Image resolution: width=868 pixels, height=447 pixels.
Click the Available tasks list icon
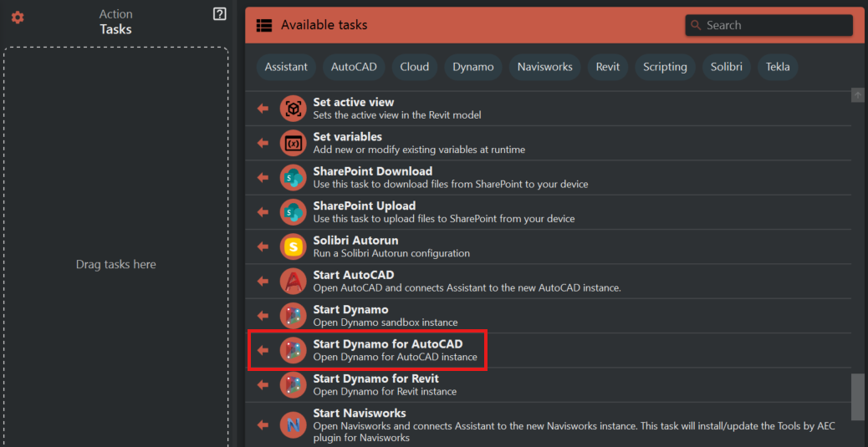(x=264, y=25)
